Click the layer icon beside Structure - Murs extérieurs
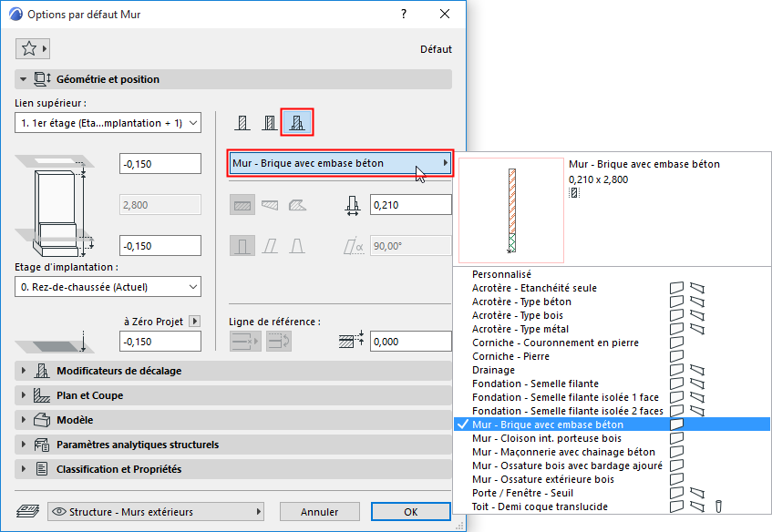Viewport: 772px width, 532px height. [x=28, y=511]
